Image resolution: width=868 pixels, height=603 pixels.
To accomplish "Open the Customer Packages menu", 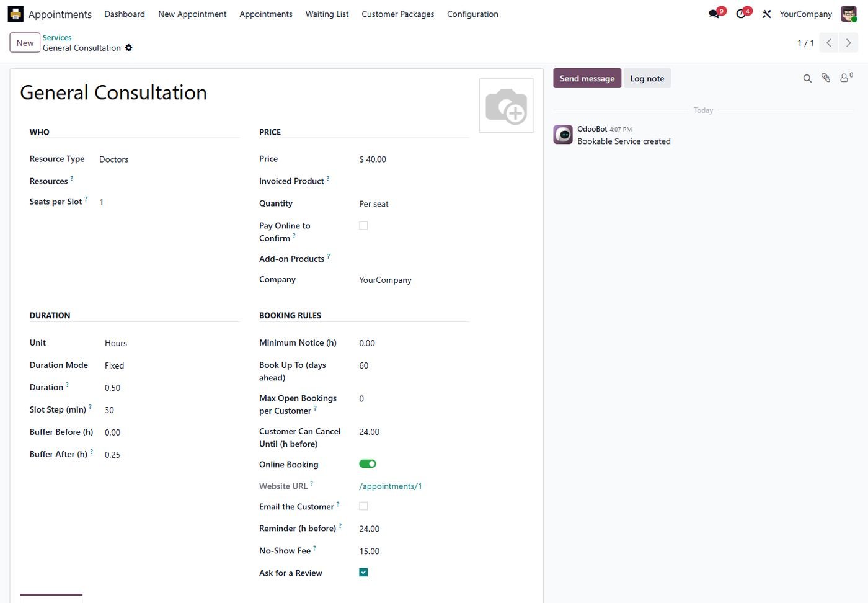I will [x=397, y=14].
